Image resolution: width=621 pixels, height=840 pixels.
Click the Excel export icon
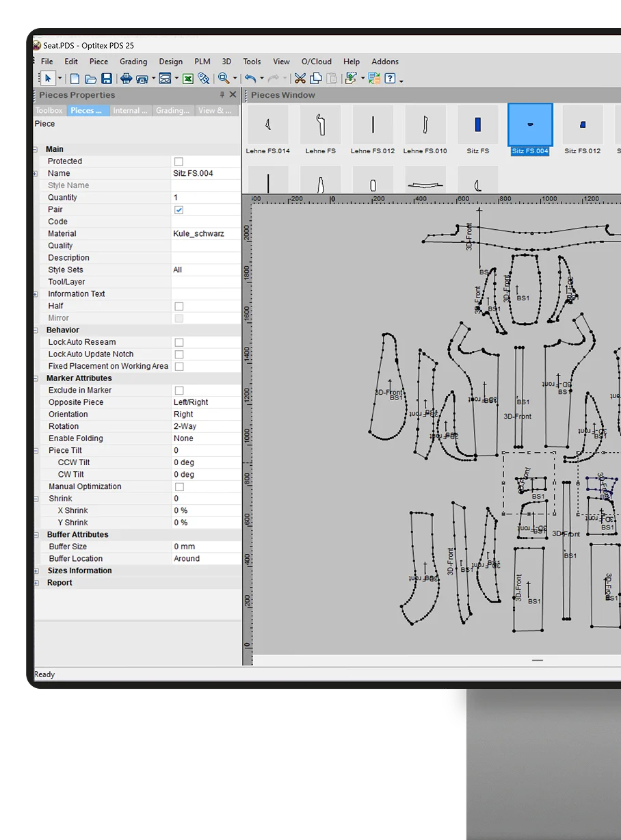(x=187, y=79)
